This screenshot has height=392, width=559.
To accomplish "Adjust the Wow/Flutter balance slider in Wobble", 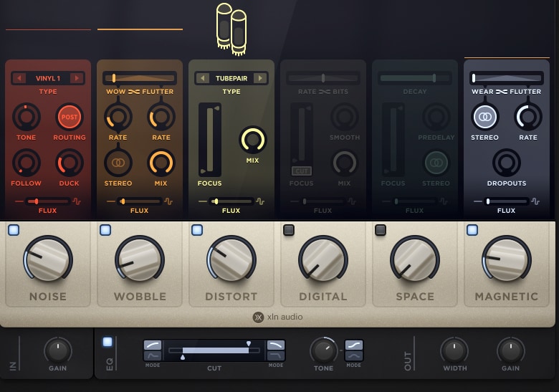I will click(140, 78).
